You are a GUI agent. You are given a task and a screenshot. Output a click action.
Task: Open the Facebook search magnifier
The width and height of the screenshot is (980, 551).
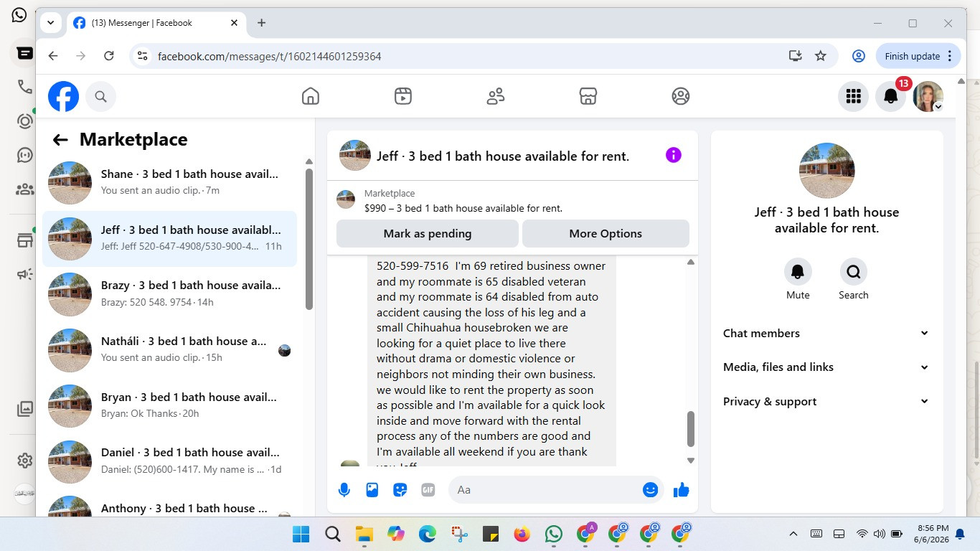pyautogui.click(x=100, y=96)
